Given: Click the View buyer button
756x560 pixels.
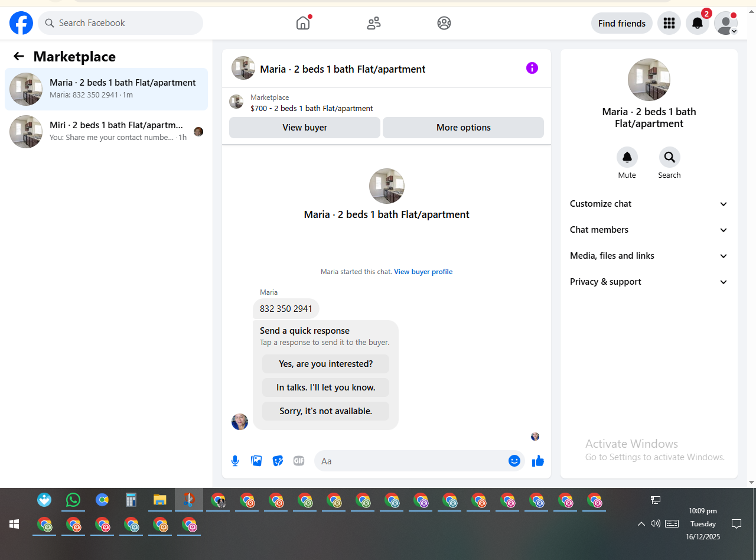Looking at the screenshot, I should coord(305,128).
